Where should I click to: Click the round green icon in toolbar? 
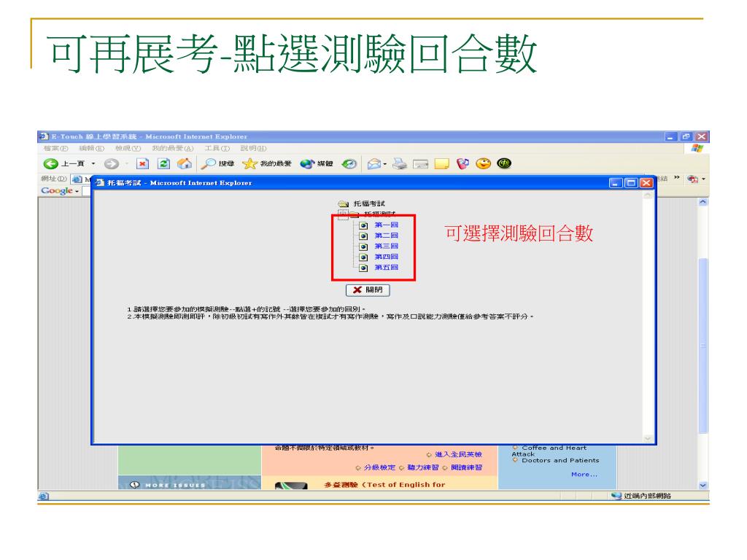point(504,164)
